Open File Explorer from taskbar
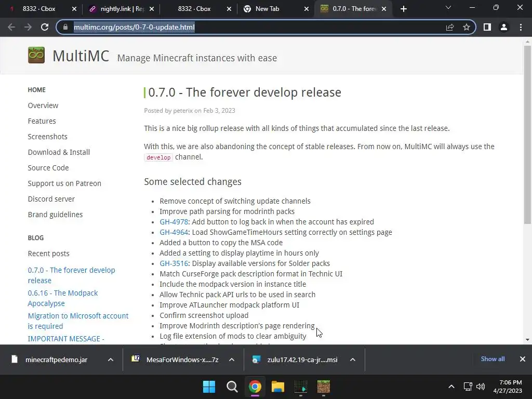Viewport: 532px width, 399px height. (x=277, y=387)
